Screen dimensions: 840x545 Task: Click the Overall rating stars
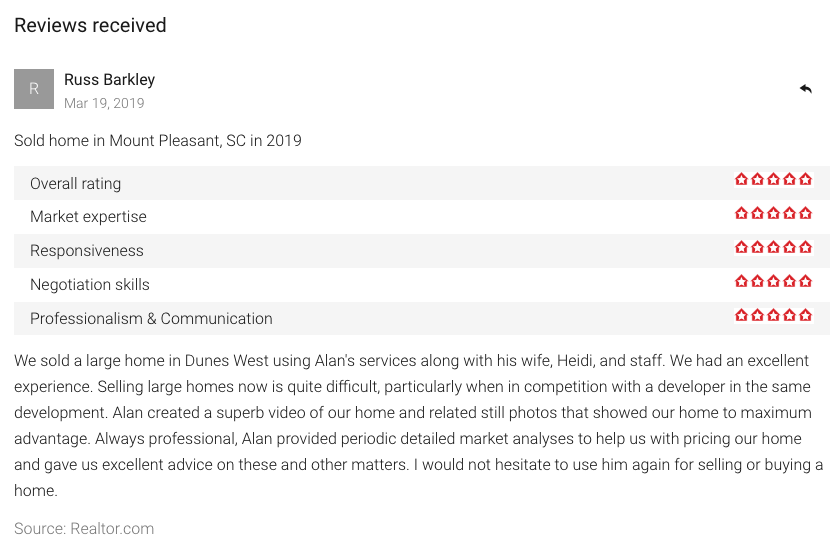(773, 180)
